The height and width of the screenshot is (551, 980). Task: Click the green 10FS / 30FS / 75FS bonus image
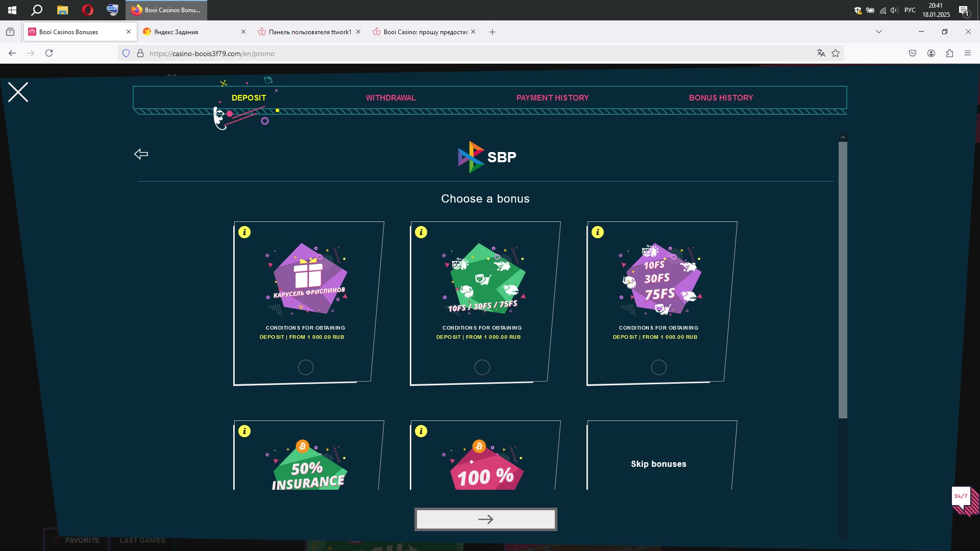click(484, 279)
